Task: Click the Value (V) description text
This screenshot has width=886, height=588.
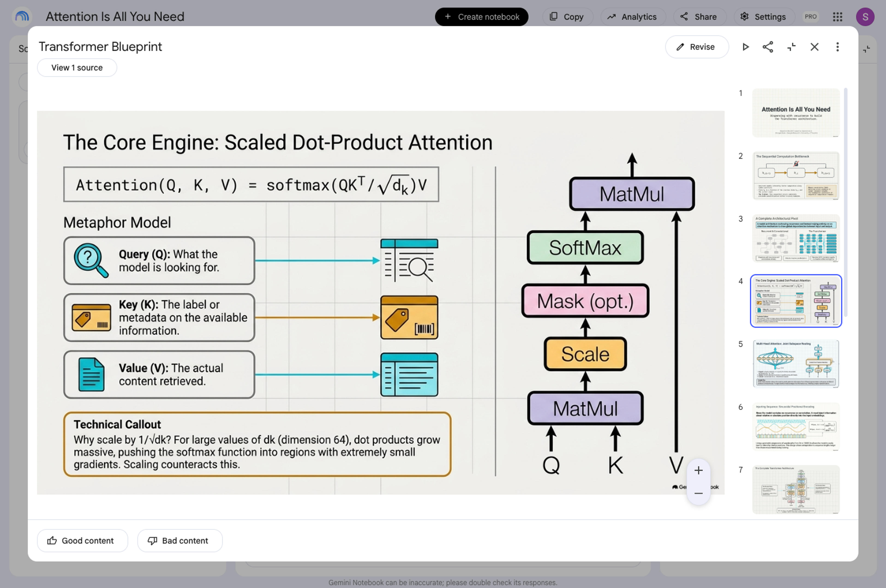Action: click(171, 374)
